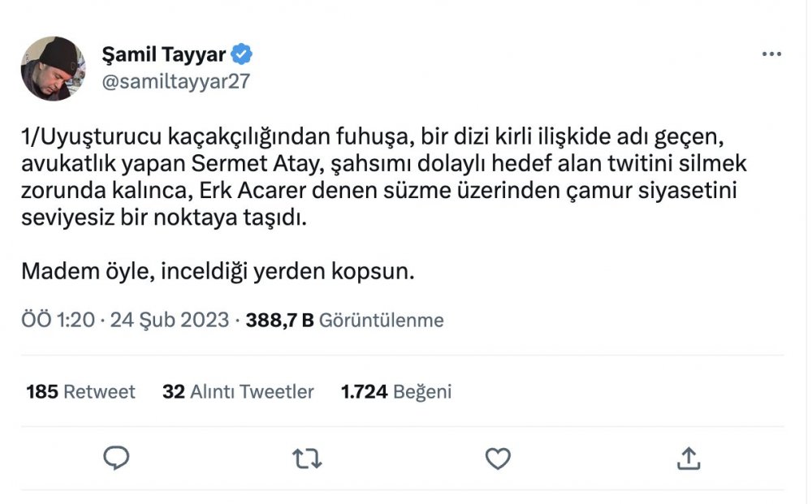Screen dimensions: 812x504
Task: Open the share tweet icon
Action: 688,459
